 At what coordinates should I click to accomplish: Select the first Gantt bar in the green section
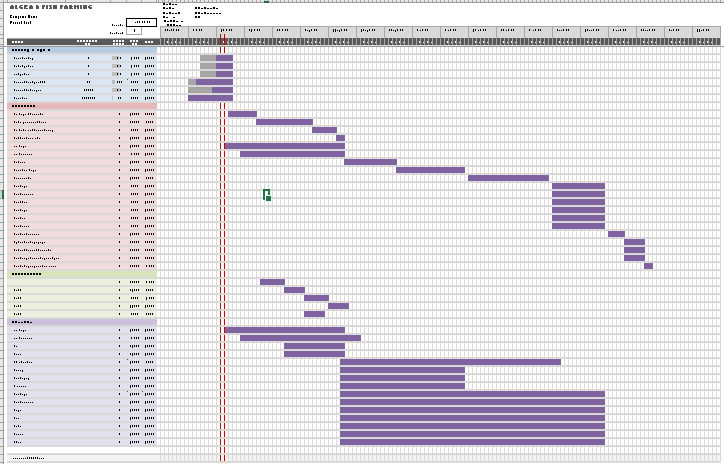272,282
